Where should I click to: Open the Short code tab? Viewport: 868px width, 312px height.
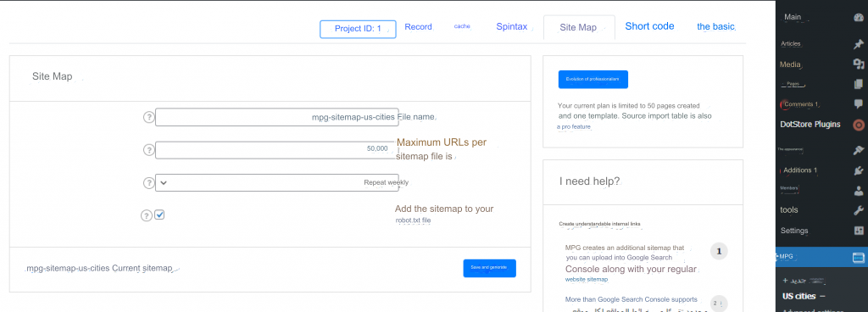pyautogui.click(x=649, y=26)
